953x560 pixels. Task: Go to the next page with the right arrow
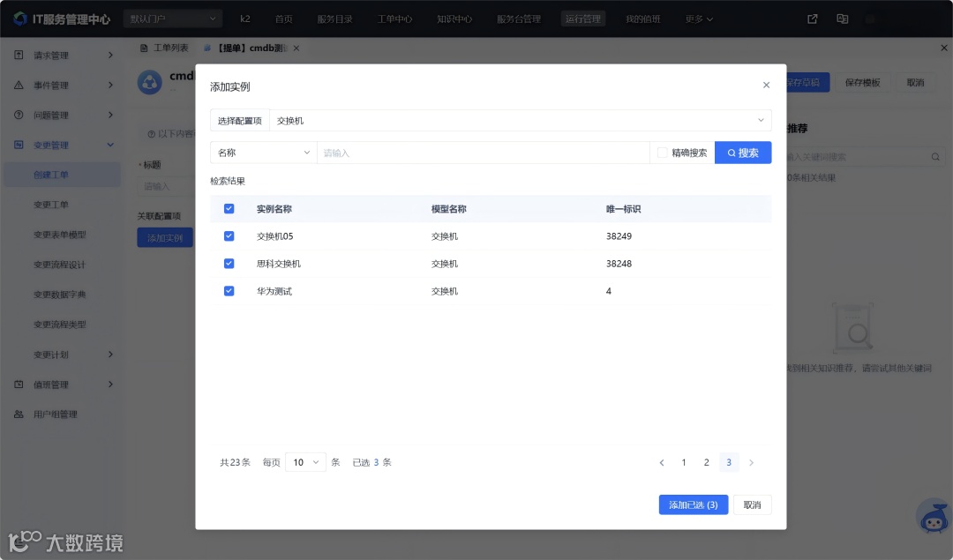751,463
